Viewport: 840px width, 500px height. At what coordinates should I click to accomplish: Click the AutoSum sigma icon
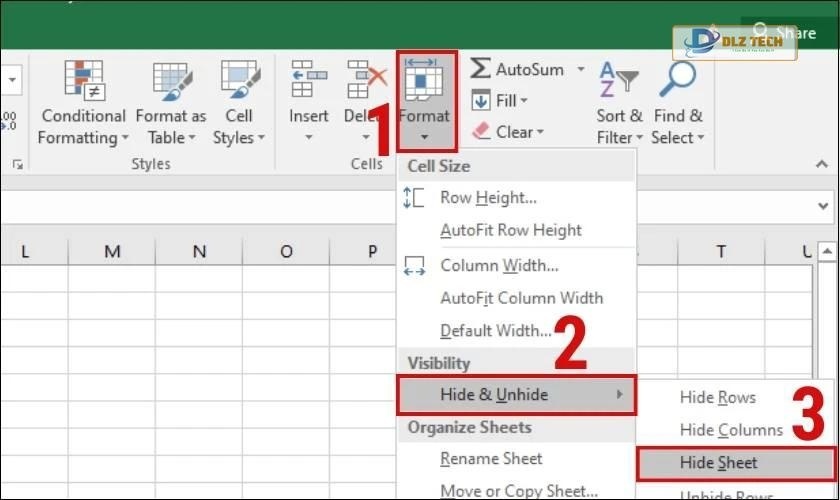[481, 69]
